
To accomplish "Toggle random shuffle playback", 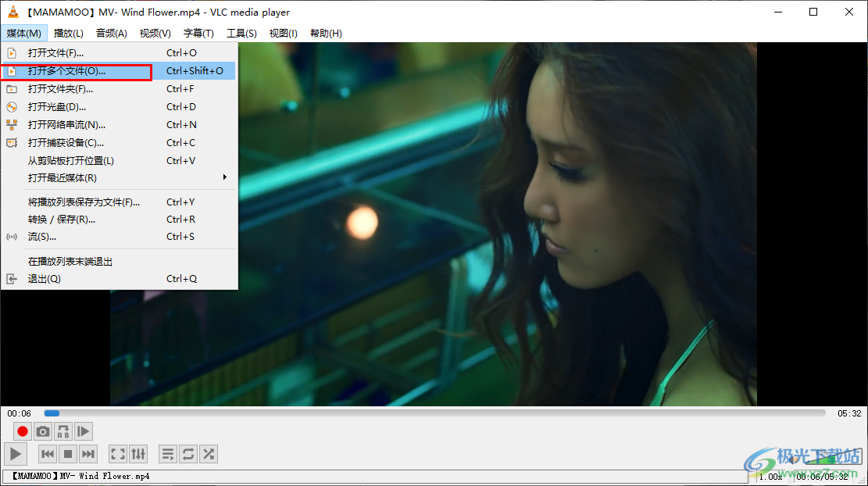I will [x=209, y=455].
